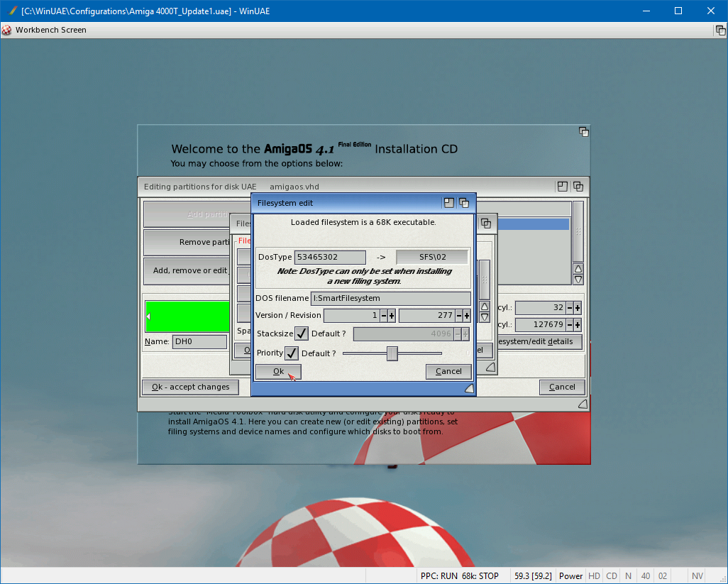Decrease the Revision value with the minus button
The image size is (728, 584).
[458, 315]
